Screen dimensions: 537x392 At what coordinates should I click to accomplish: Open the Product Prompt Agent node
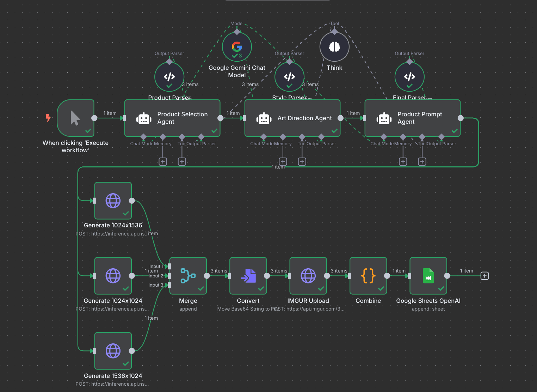pos(412,118)
